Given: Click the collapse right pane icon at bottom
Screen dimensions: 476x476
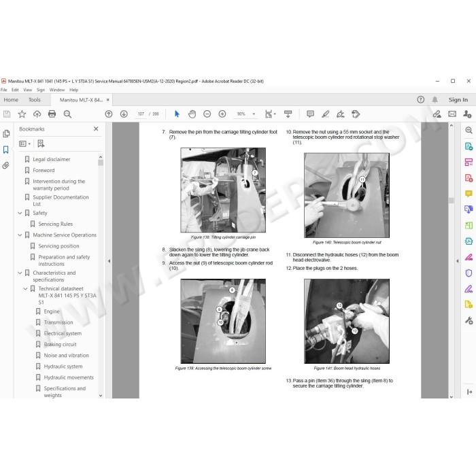Looking at the screenshot, I should coord(469,392).
